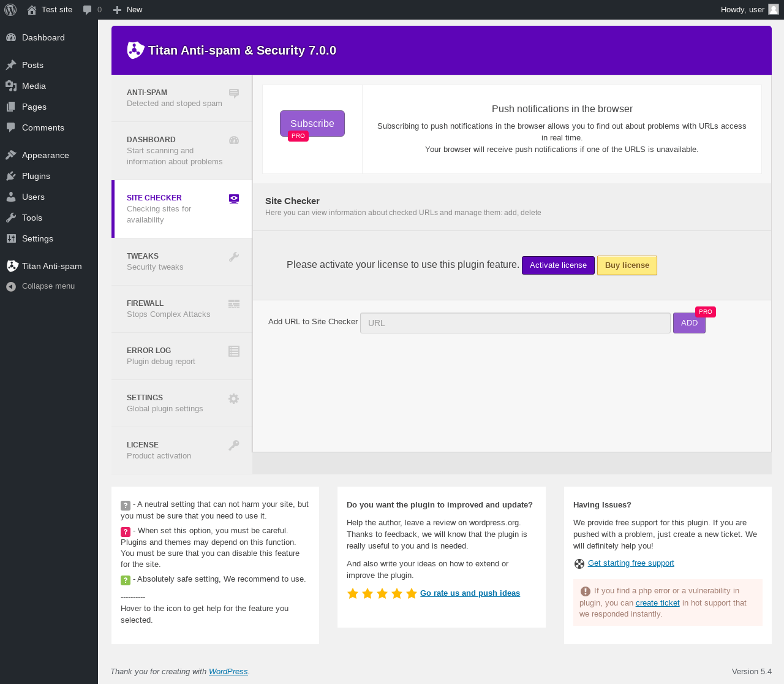This screenshot has height=684, width=784.
Task: Open the Posts menu item
Action: pos(49,65)
